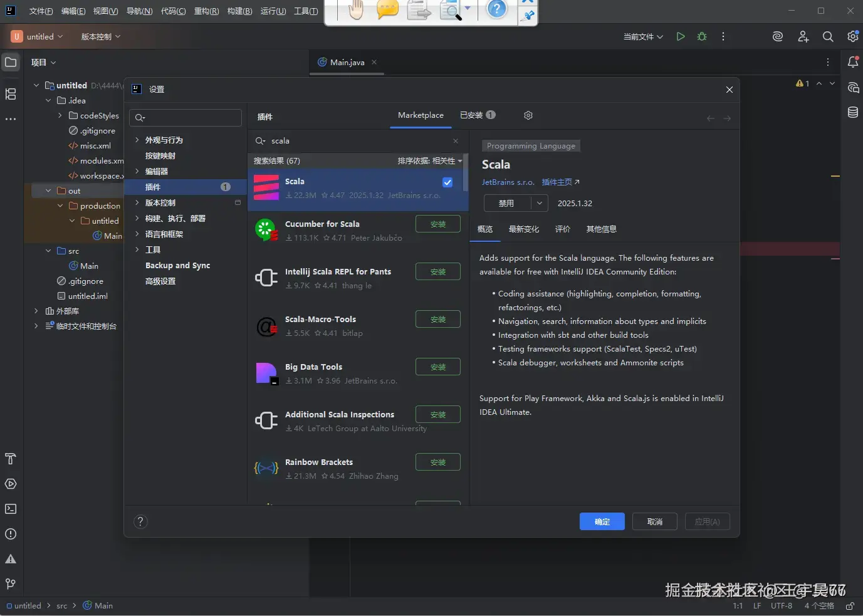This screenshot has height=616, width=863.
Task: Click the plugin results list scrollbar
Action: point(465,172)
